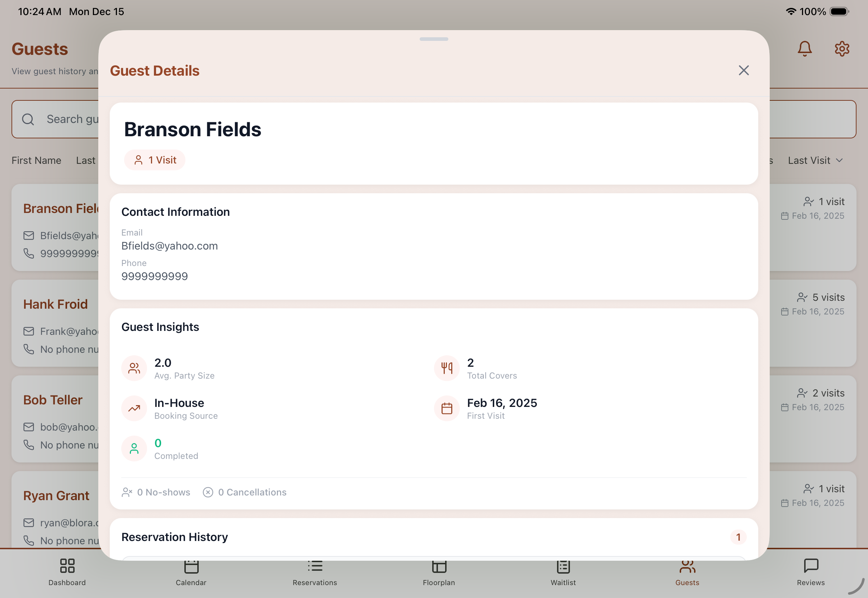Grab the sheet drag handle
868x598 pixels.
pos(434,39)
